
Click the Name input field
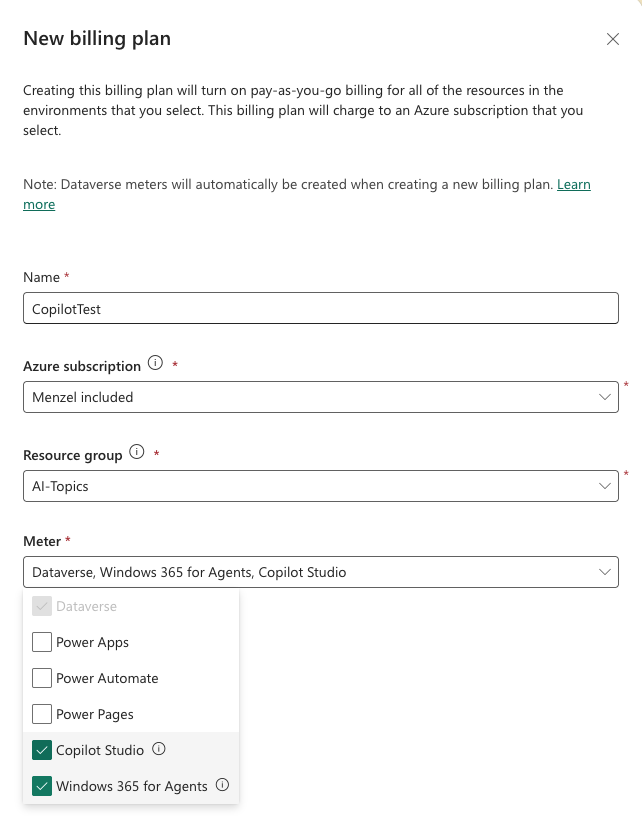click(320, 309)
